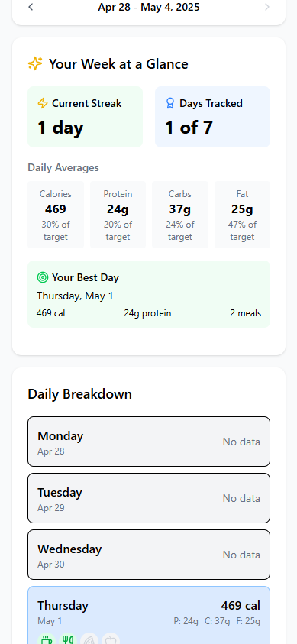Open the Wednesday Apr 30 breakdown row
This screenshot has width=297, height=644.
148,555
